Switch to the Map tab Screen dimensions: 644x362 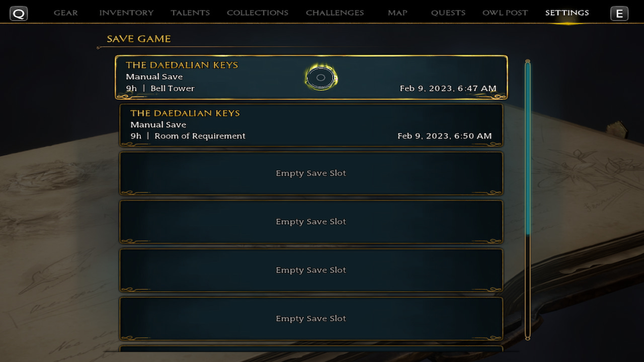(397, 13)
